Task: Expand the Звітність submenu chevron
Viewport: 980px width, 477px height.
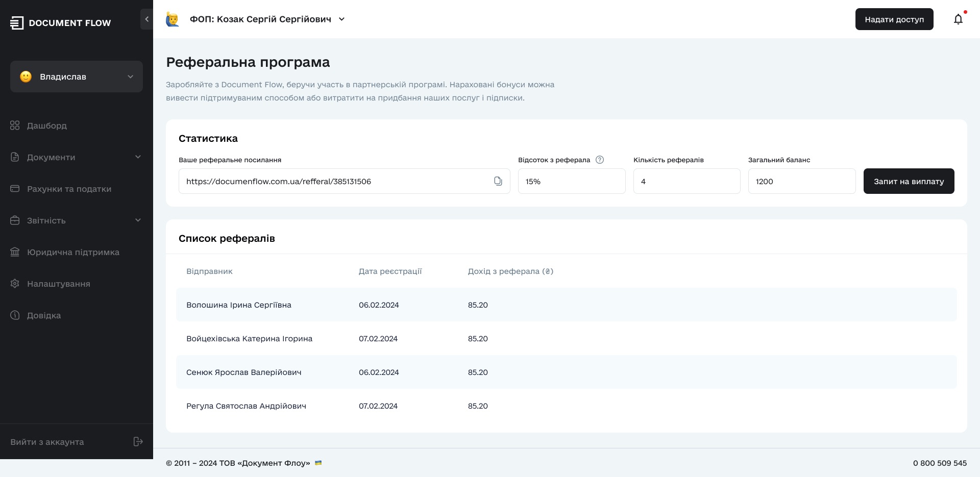Action: pos(138,220)
